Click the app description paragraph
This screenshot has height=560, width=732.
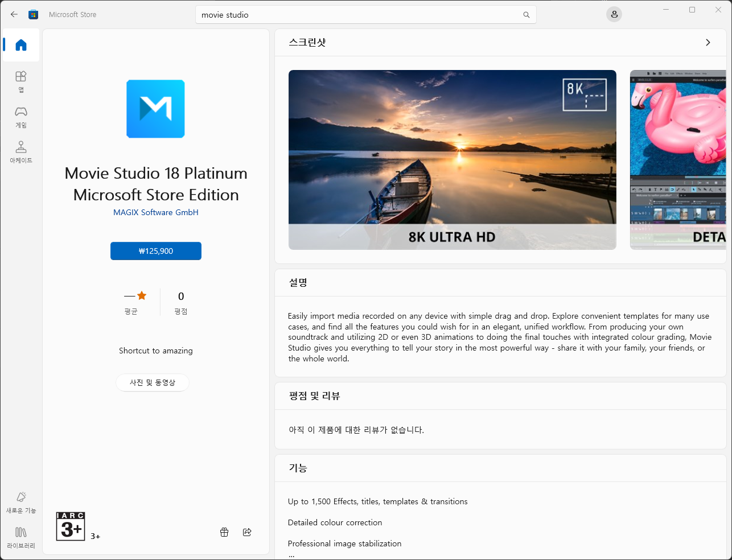click(x=500, y=337)
